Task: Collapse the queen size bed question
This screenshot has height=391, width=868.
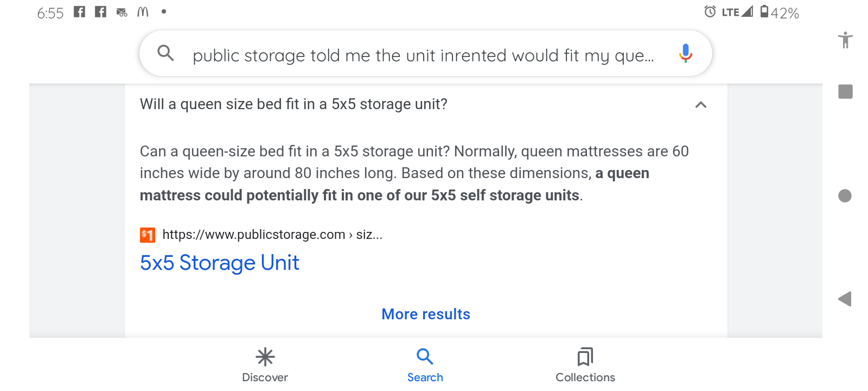Action: tap(701, 104)
